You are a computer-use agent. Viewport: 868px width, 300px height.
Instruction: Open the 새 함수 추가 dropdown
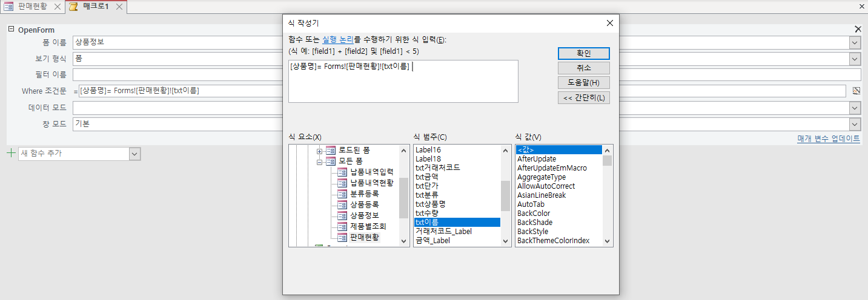[x=134, y=154]
